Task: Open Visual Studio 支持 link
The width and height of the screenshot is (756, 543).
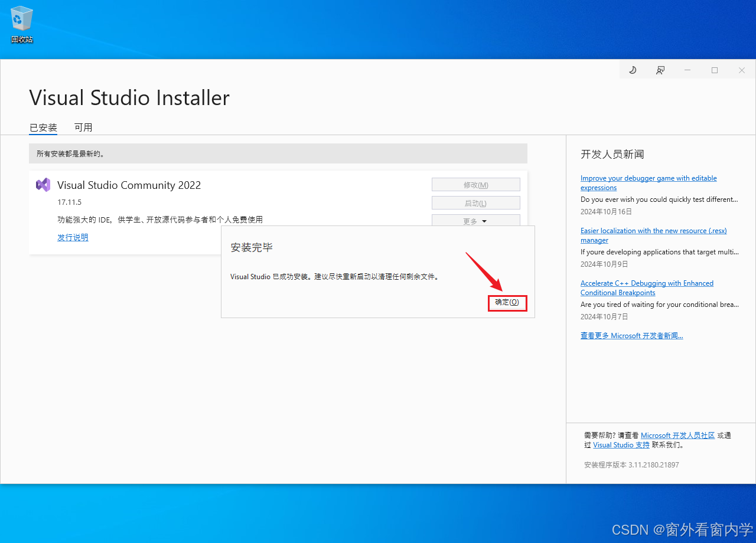Action: click(621, 445)
